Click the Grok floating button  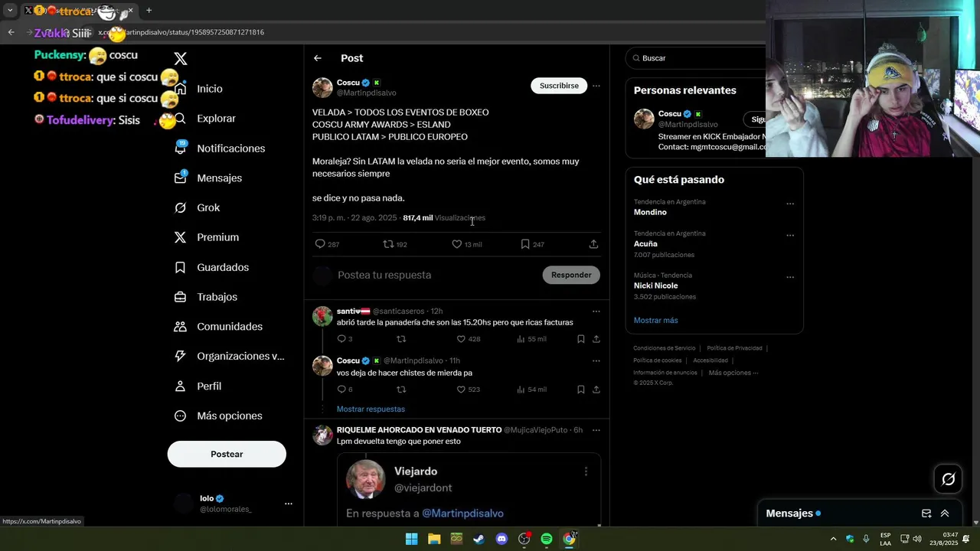click(x=948, y=479)
